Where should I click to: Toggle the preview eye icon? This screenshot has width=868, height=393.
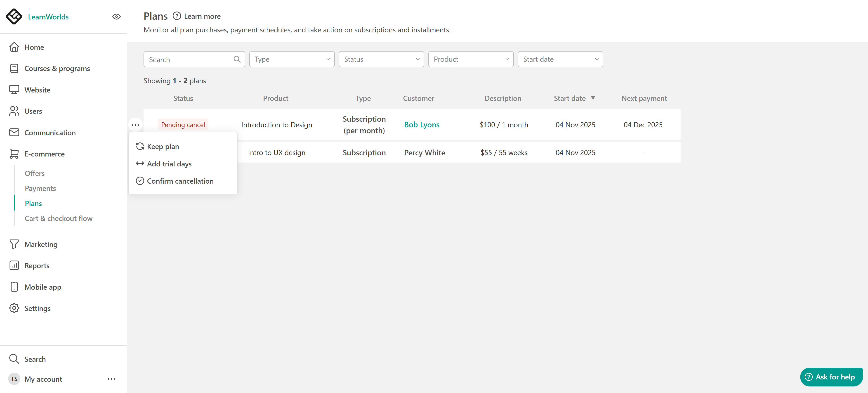(116, 17)
